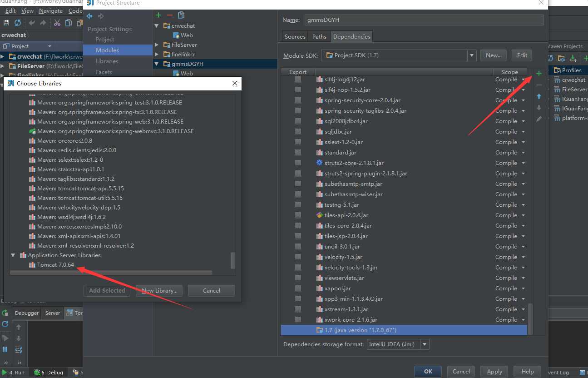The height and width of the screenshot is (378, 588).
Task: Collapse the gmmsDGYH module node
Action: coord(157,64)
